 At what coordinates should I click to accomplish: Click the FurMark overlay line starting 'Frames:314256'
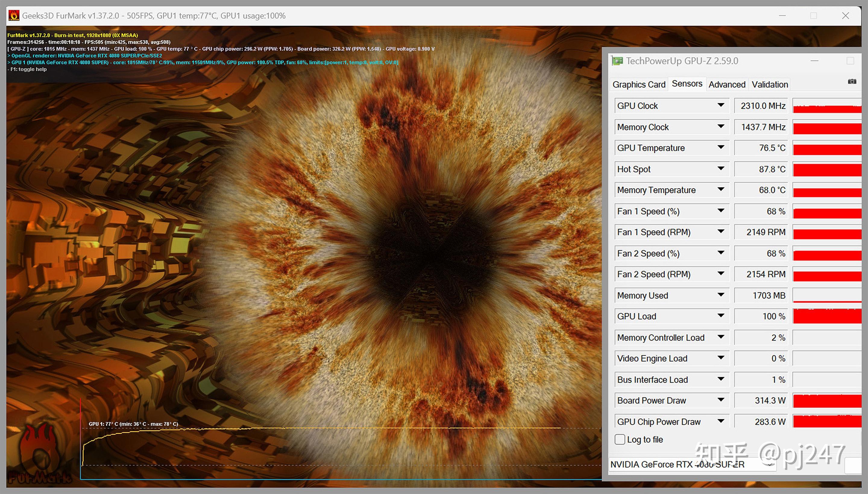point(89,42)
